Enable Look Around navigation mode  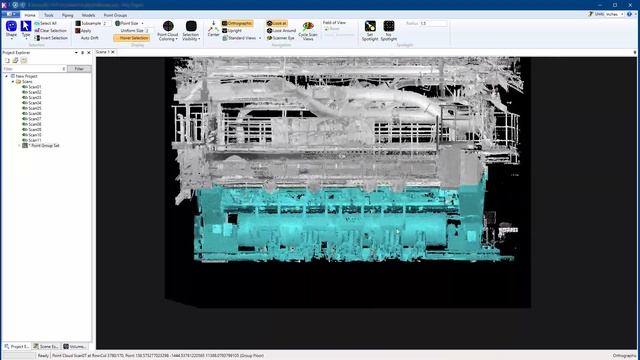pyautogui.click(x=281, y=31)
